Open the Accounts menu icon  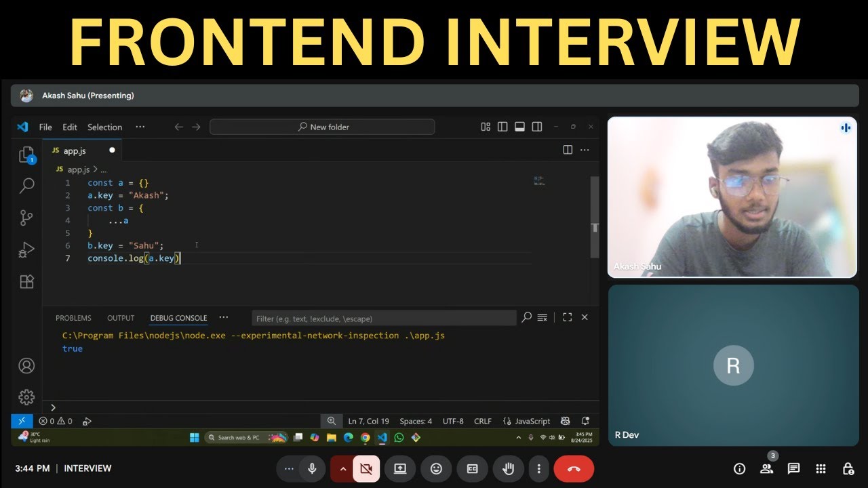point(26,366)
